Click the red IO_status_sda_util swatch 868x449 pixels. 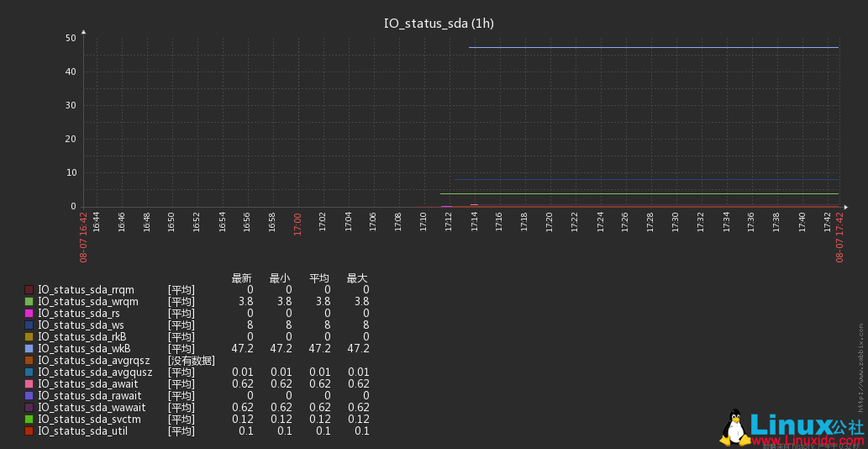tap(29, 431)
